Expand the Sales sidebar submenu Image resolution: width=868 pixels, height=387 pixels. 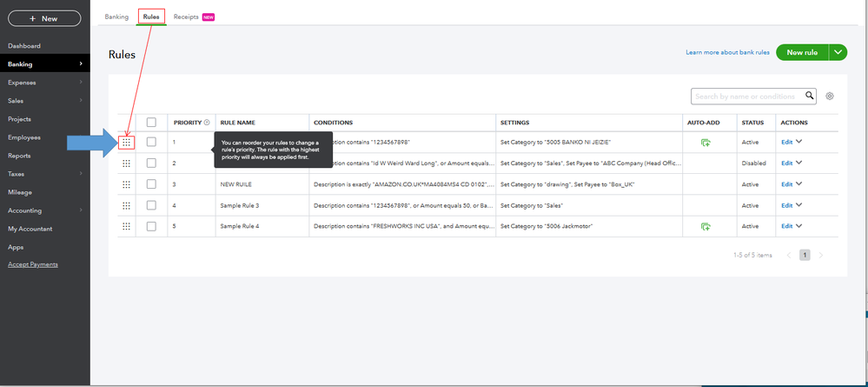81,100
